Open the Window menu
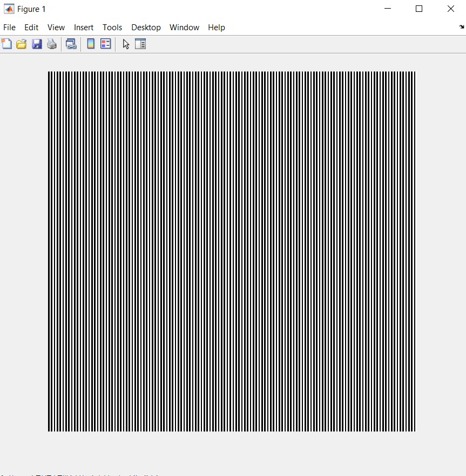466x476 pixels. click(184, 28)
